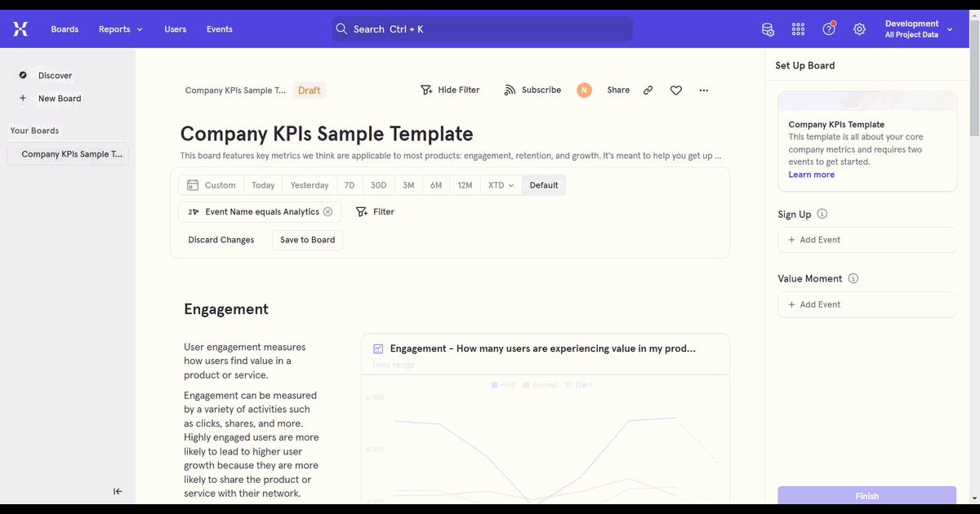
Task: Remove the Event Name equals Analytics filter
Action: tap(327, 211)
